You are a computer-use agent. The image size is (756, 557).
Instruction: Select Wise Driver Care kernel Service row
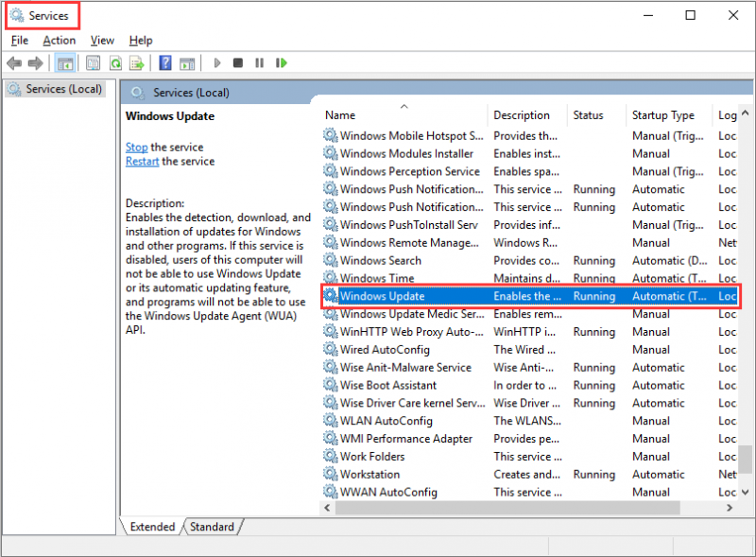tap(529, 403)
